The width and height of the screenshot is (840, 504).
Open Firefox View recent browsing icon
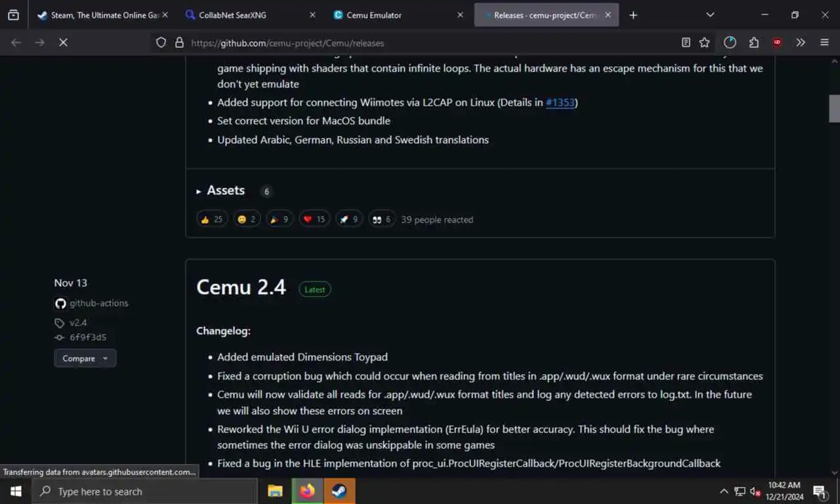click(x=13, y=14)
